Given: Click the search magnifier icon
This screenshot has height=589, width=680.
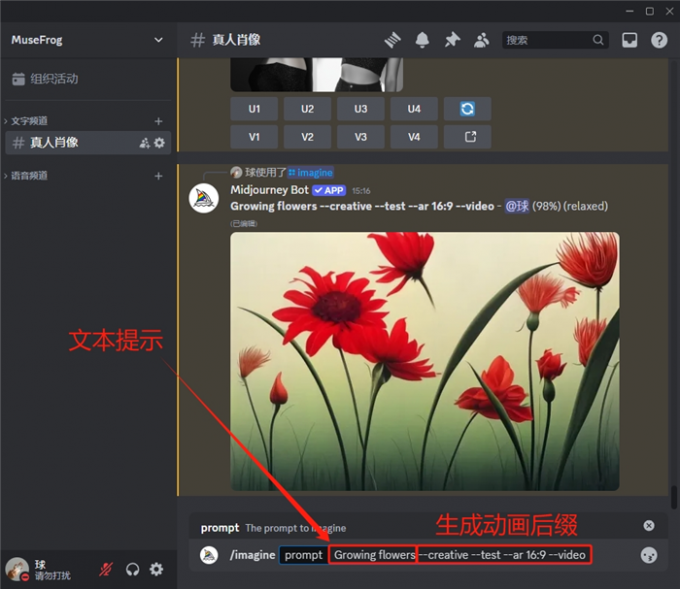Looking at the screenshot, I should (598, 40).
